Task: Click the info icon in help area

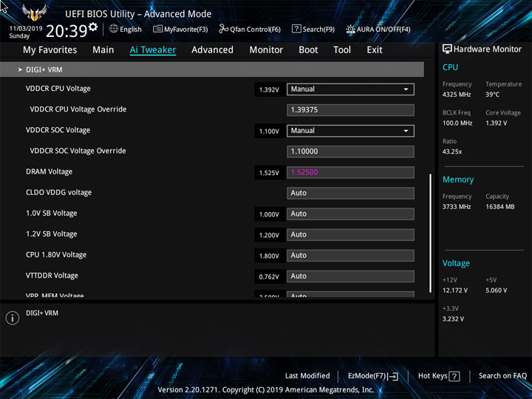Action: point(13,318)
